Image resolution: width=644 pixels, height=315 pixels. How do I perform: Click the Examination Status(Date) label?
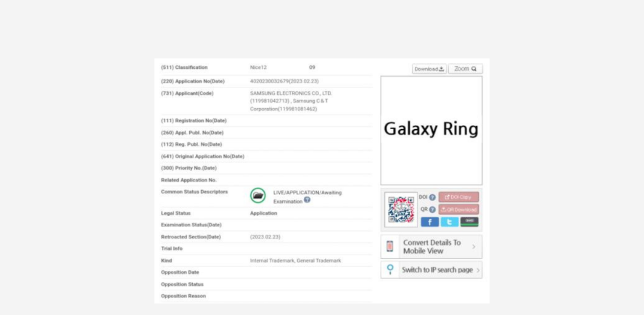[x=192, y=225]
